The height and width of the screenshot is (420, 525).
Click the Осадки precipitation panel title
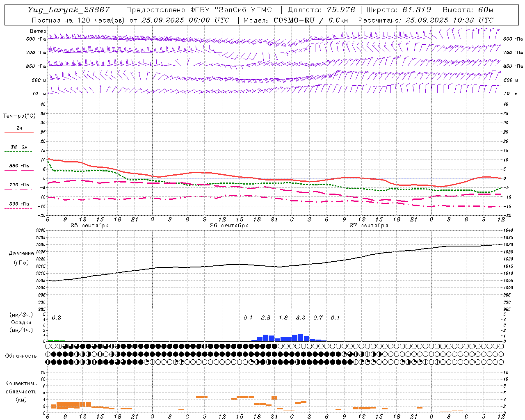21,322
